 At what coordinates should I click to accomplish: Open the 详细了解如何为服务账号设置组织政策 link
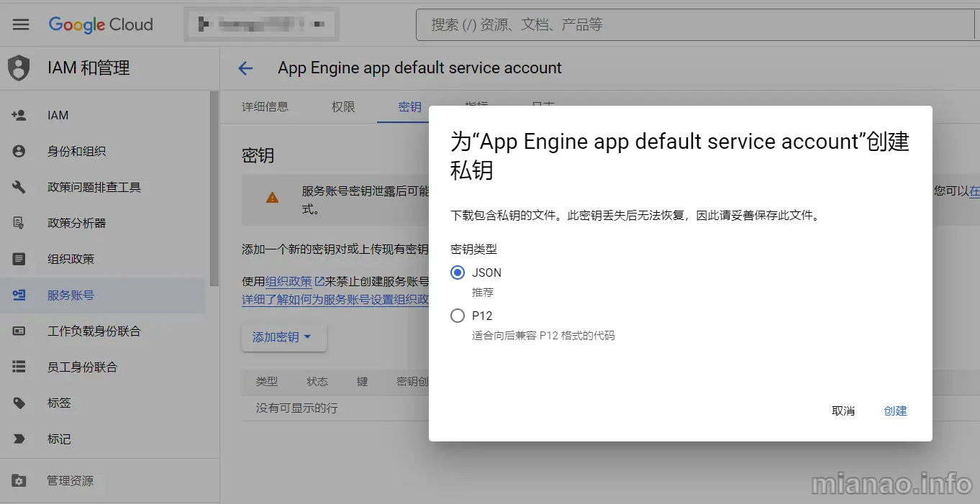pyautogui.click(x=335, y=299)
